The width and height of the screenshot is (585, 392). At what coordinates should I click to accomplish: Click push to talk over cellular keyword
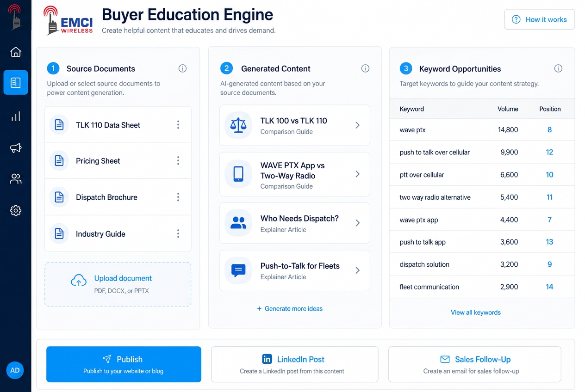coord(435,152)
